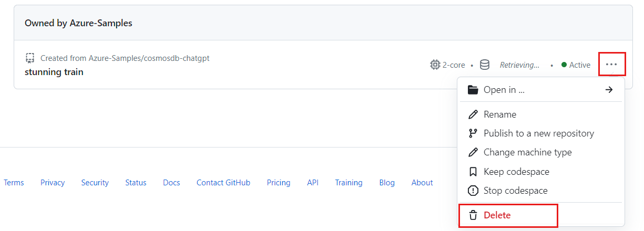Click the 'Retrieving...' storage status text

pos(519,65)
